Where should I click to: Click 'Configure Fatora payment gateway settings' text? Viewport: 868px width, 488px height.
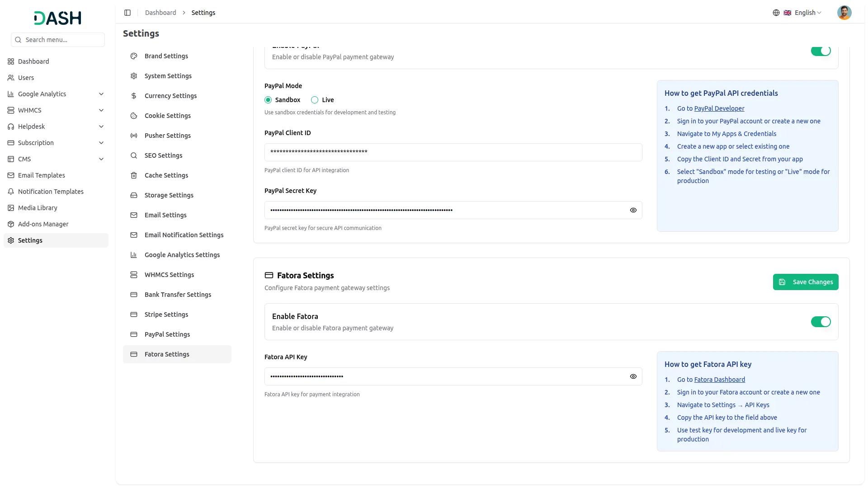[x=327, y=288]
